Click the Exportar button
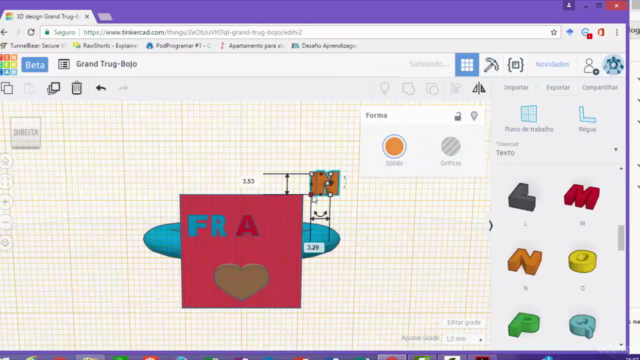Screen dimensions: 640x360 coord(558,87)
